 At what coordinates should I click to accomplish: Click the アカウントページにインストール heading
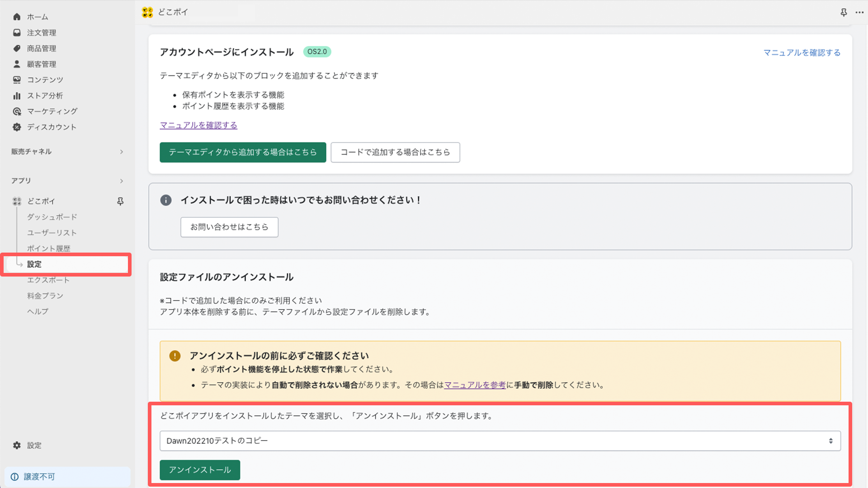click(x=226, y=52)
